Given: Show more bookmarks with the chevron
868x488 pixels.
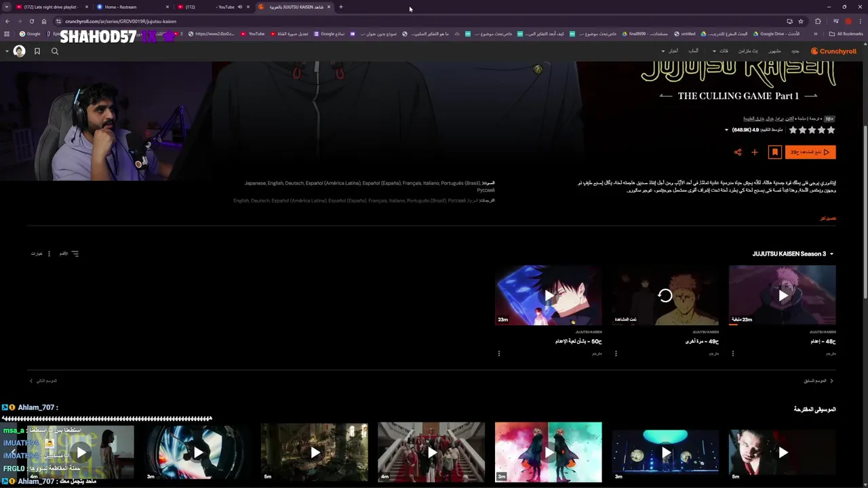Looking at the screenshot, I should 816,34.
